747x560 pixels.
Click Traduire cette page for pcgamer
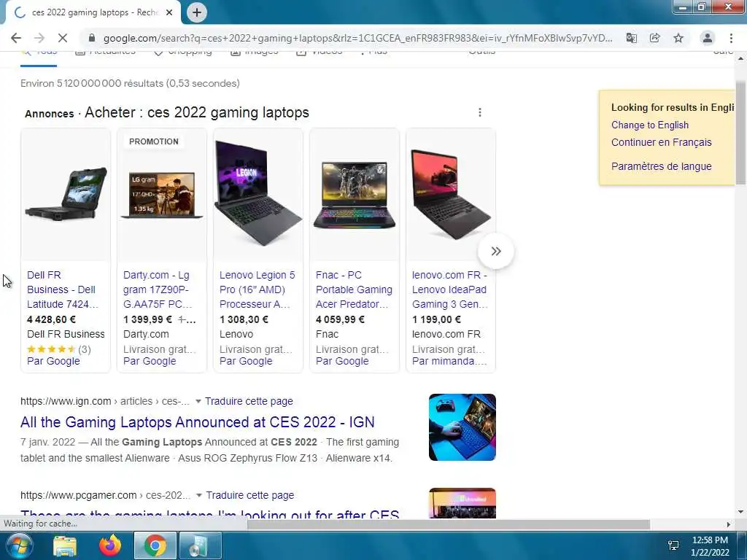coord(249,495)
